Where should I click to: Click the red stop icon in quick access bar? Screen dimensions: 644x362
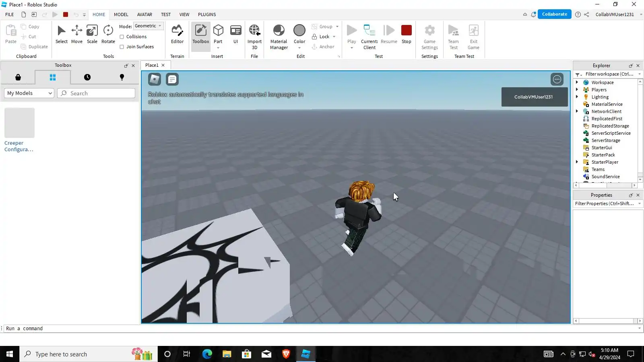66,14
